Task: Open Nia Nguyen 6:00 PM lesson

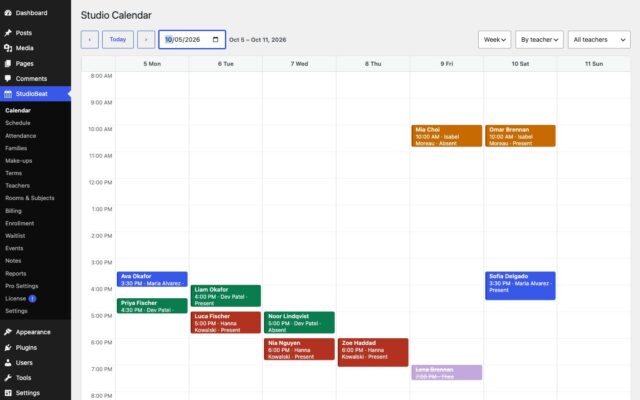Action: [299, 349]
